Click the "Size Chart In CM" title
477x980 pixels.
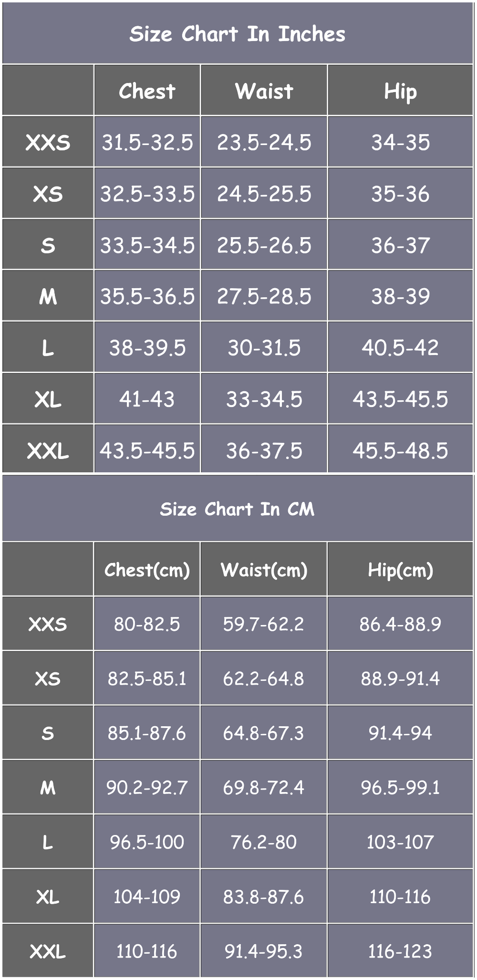(x=237, y=509)
